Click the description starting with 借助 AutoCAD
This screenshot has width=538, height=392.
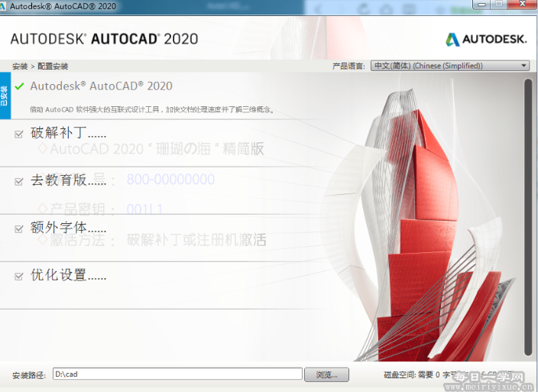152,110
